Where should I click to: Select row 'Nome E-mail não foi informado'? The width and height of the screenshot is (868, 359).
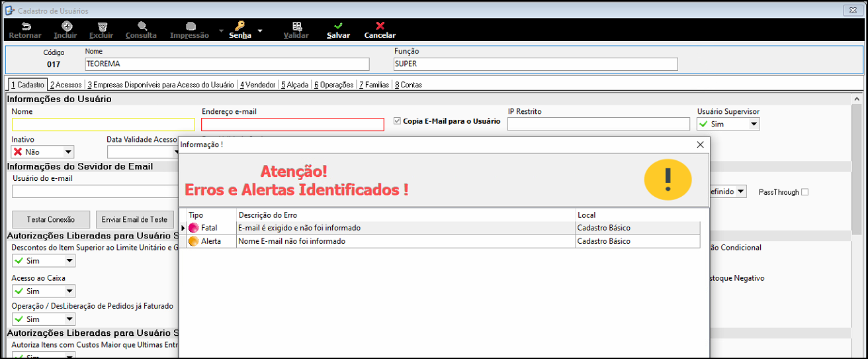(x=440, y=241)
